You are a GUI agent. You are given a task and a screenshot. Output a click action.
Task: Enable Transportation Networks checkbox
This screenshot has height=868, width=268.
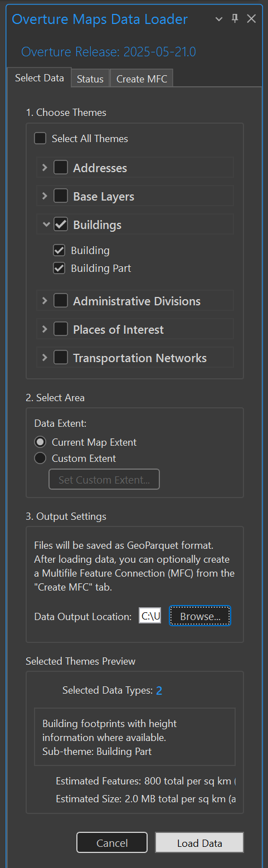(x=61, y=357)
